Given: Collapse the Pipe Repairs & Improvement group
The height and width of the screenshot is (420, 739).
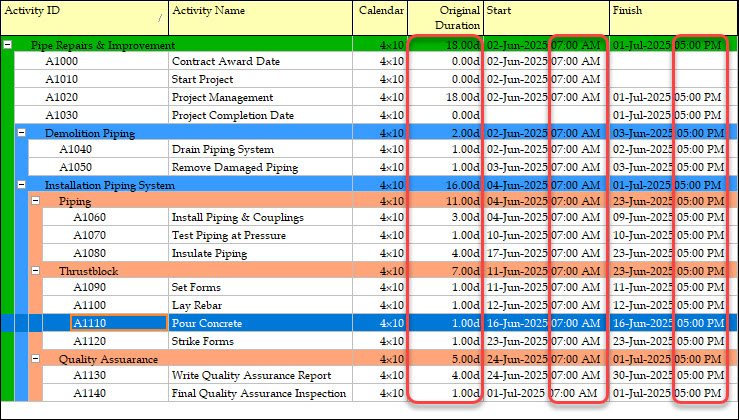Looking at the screenshot, I should (x=8, y=45).
